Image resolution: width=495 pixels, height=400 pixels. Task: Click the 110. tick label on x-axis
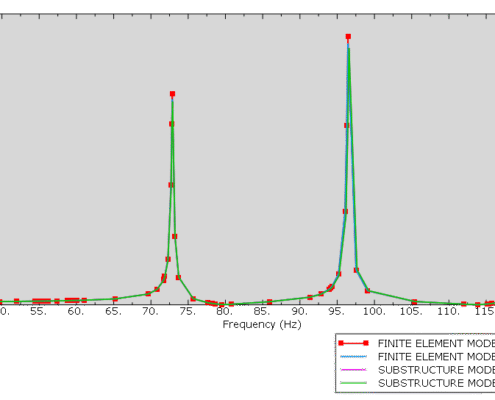click(x=448, y=312)
